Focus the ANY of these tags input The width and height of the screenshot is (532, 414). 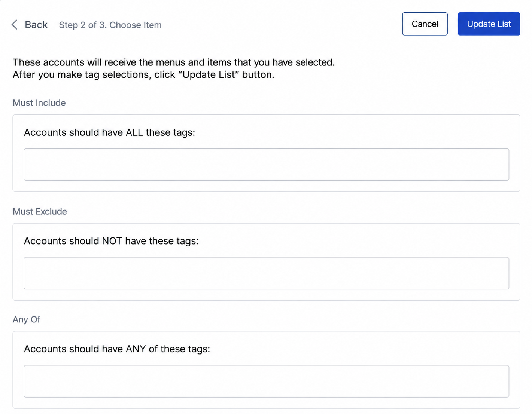pyautogui.click(x=266, y=381)
